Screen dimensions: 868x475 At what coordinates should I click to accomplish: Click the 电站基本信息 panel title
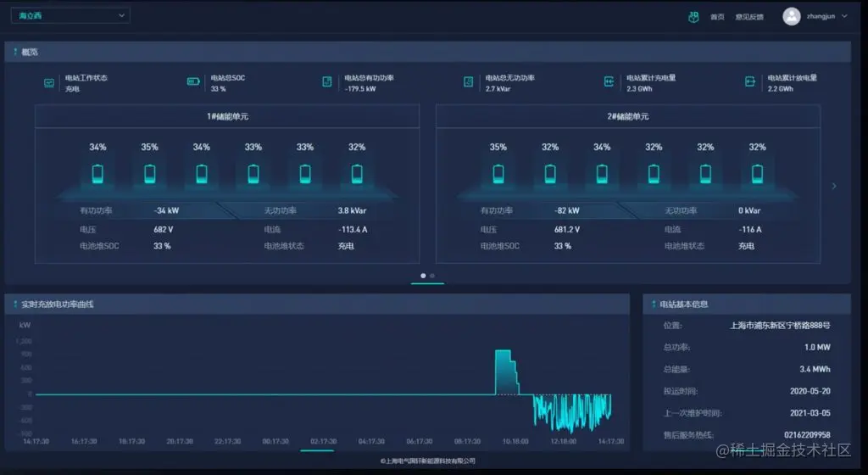click(684, 304)
